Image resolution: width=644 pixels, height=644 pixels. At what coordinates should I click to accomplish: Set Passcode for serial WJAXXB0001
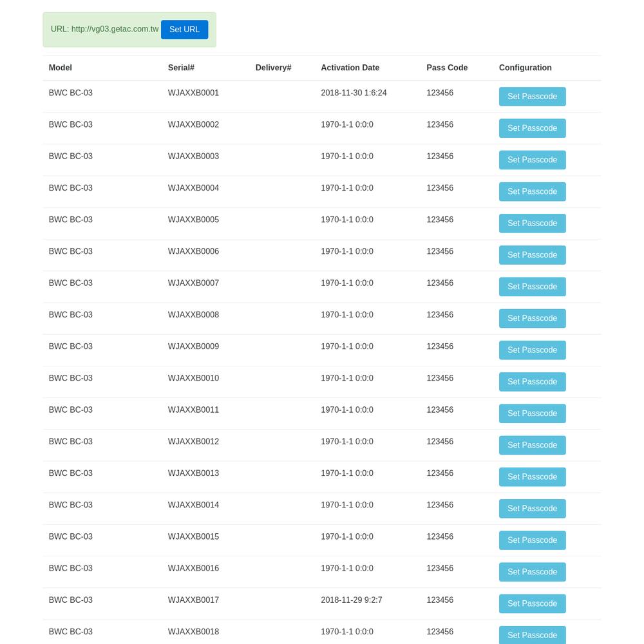coord(533,97)
